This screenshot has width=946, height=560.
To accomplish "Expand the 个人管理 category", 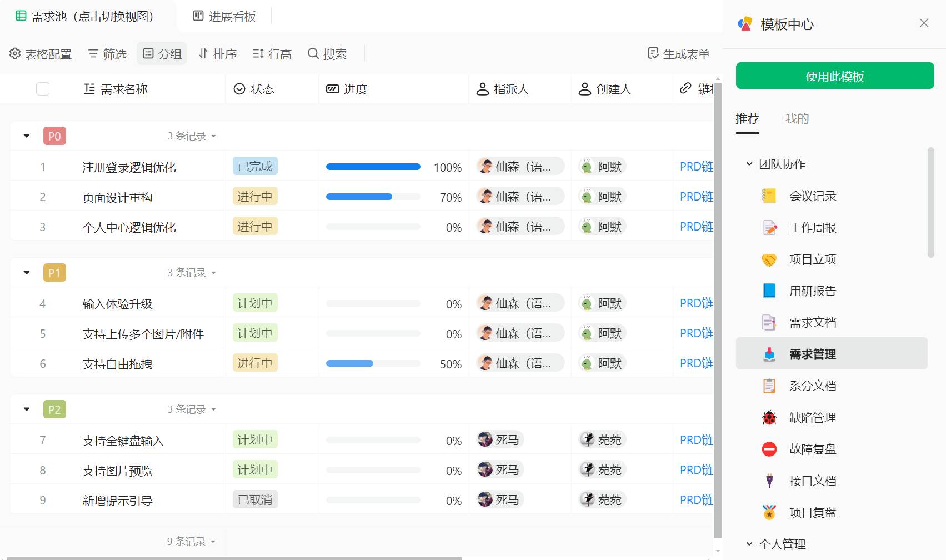I will tap(749, 544).
